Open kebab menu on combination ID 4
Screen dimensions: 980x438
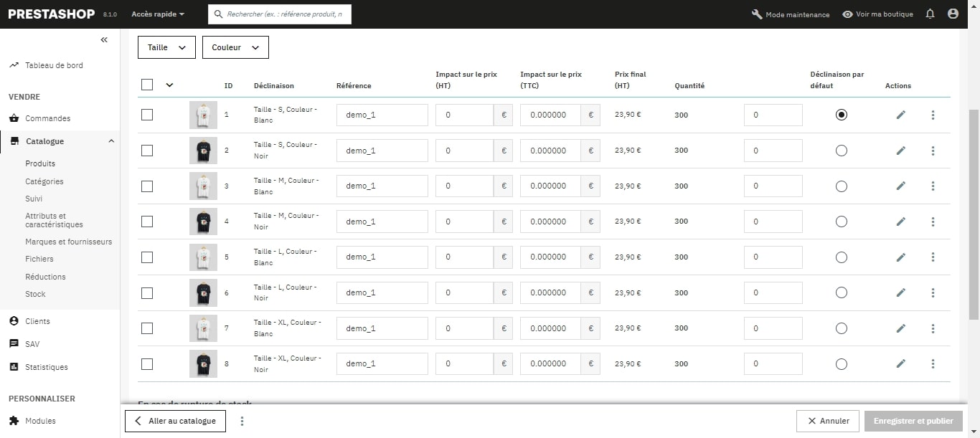click(933, 222)
